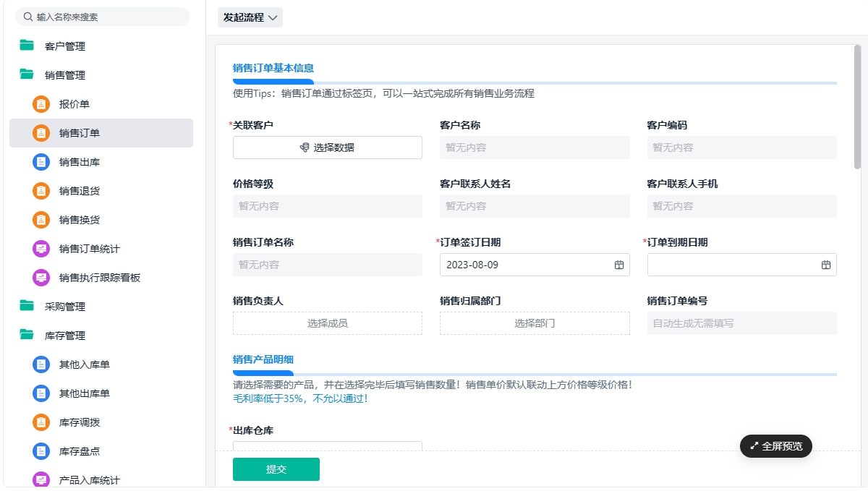This screenshot has height=491, width=868.
Task: Click 销售订单编号 field 自动生成无需填写
Action: coord(741,323)
